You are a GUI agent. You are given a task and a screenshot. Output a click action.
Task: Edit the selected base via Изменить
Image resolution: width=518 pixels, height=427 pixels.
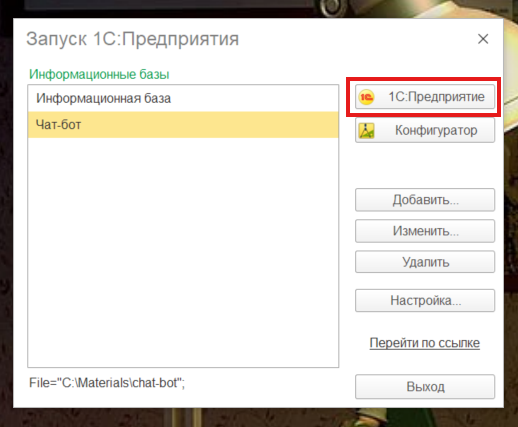pyautogui.click(x=425, y=231)
